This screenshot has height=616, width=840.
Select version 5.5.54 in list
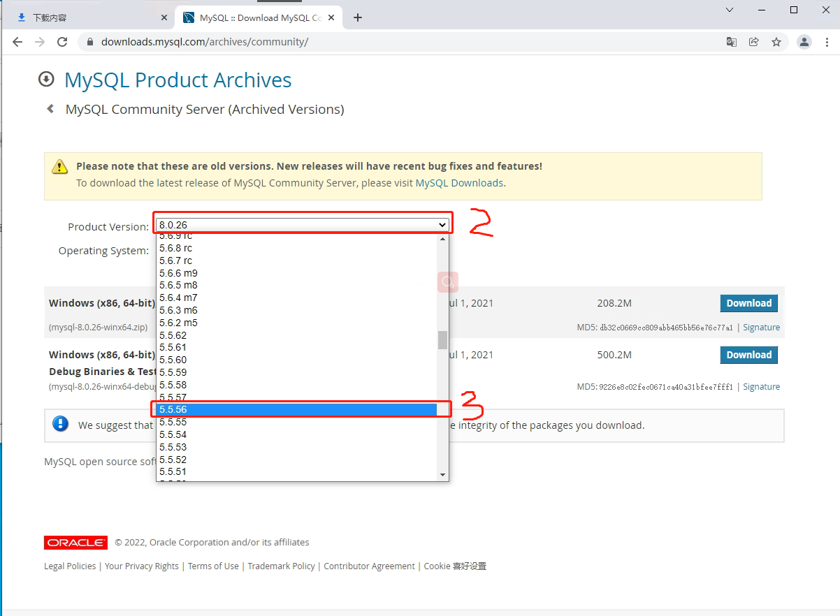coord(297,434)
